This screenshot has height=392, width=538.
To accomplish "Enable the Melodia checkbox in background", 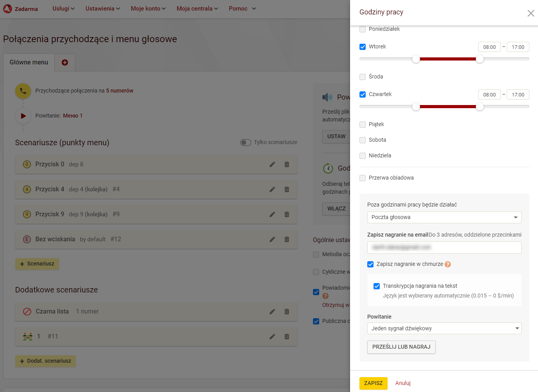I will pos(316,255).
